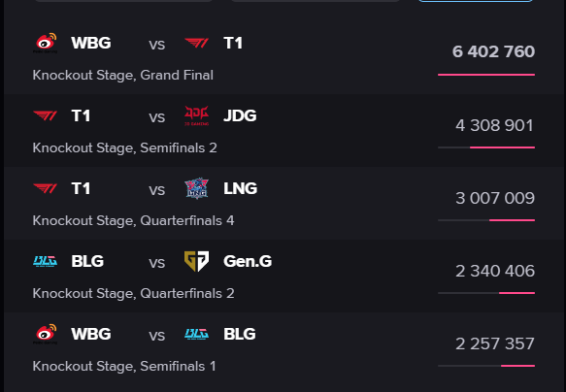Click the WBG logo in Semifinals 1 row
566x392 pixels.
tap(45, 334)
